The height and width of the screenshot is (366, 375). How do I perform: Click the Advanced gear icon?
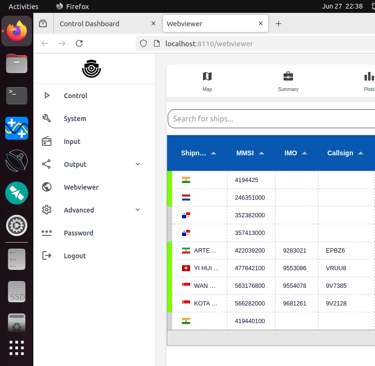(x=47, y=210)
